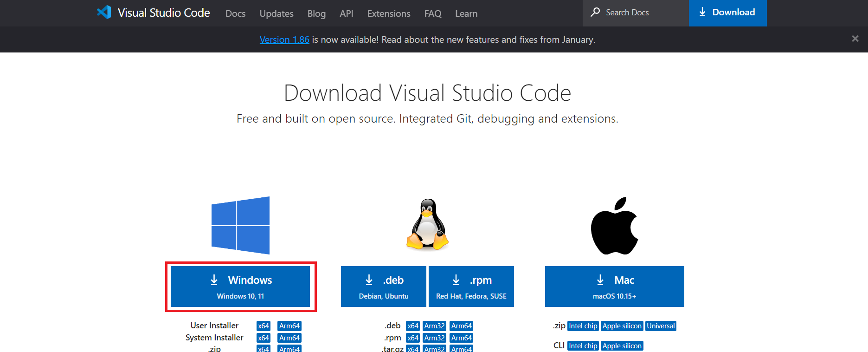Choose Linux .rpm x64 package
This screenshot has height=352, width=868.
[413, 338]
